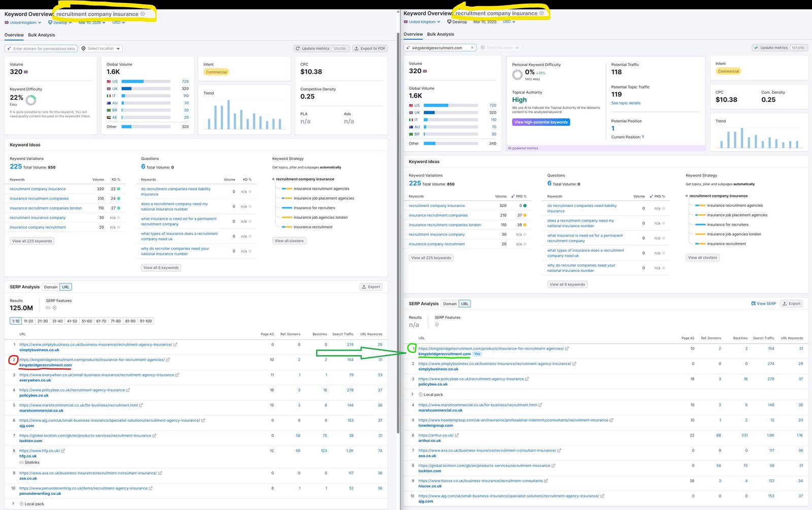Select the URL toggle in right SERP Analysis

click(464, 304)
